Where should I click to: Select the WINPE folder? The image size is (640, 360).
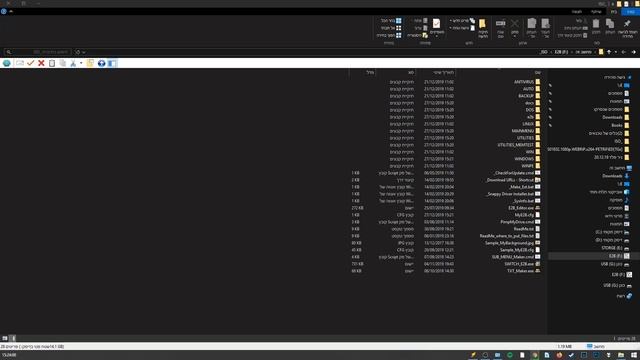531,166
